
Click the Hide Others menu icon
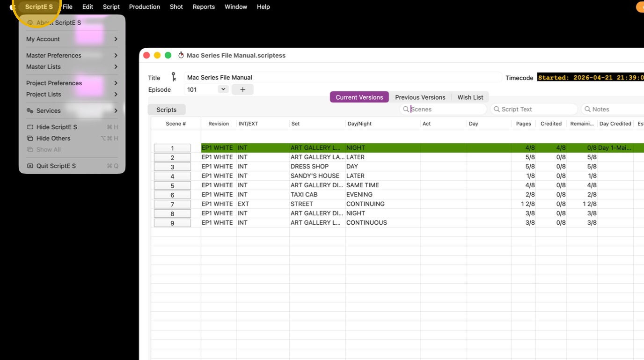coord(30,138)
